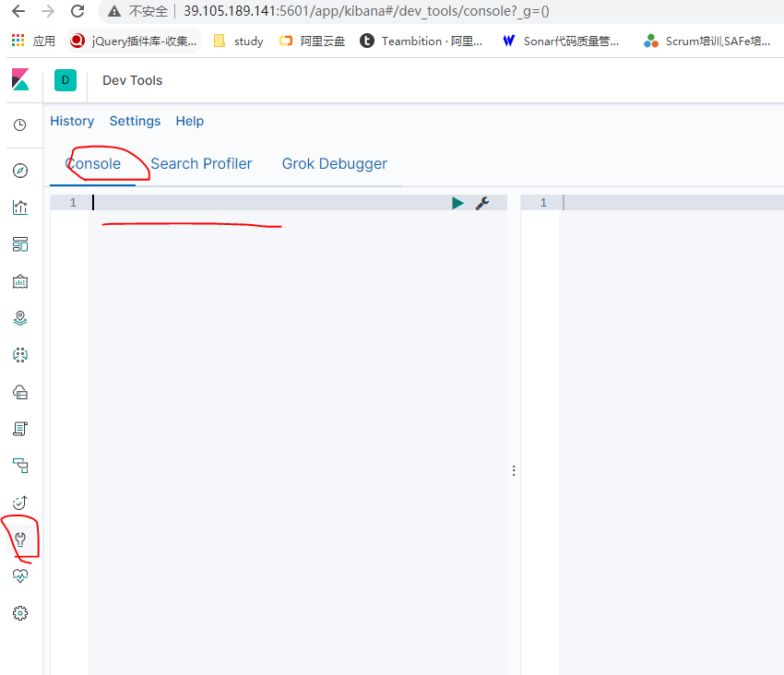Open the browser apps grid shortcut
This screenshot has width=784, height=675.
[18, 41]
